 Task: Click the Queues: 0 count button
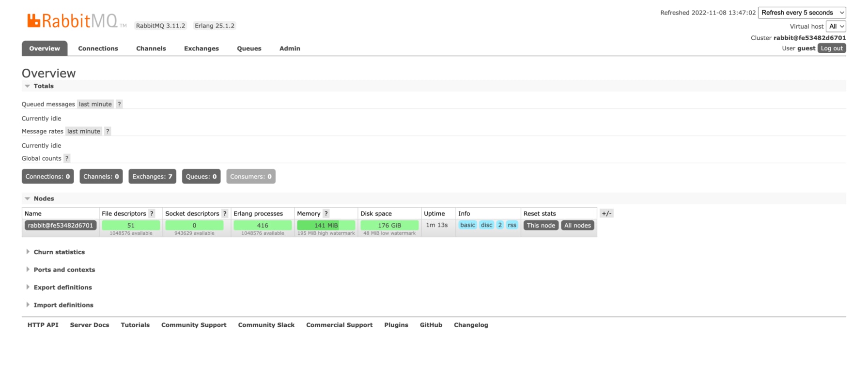click(201, 177)
